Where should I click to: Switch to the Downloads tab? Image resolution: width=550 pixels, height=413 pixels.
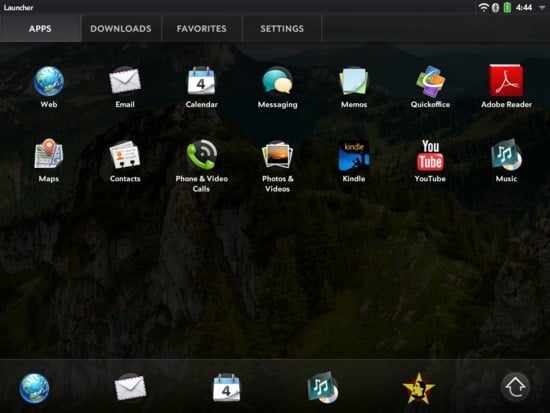[x=121, y=29]
